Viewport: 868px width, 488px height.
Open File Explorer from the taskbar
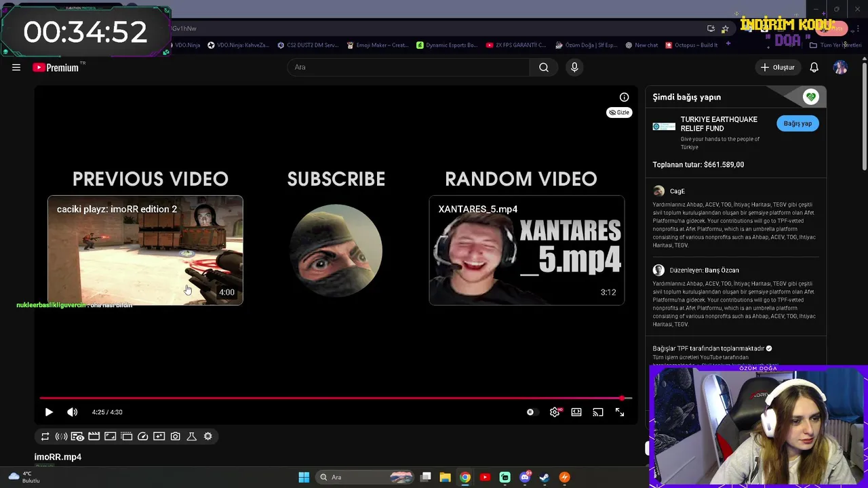446,477
